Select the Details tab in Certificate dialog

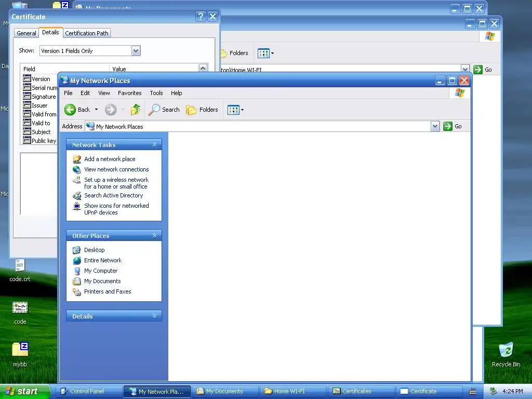coord(50,32)
